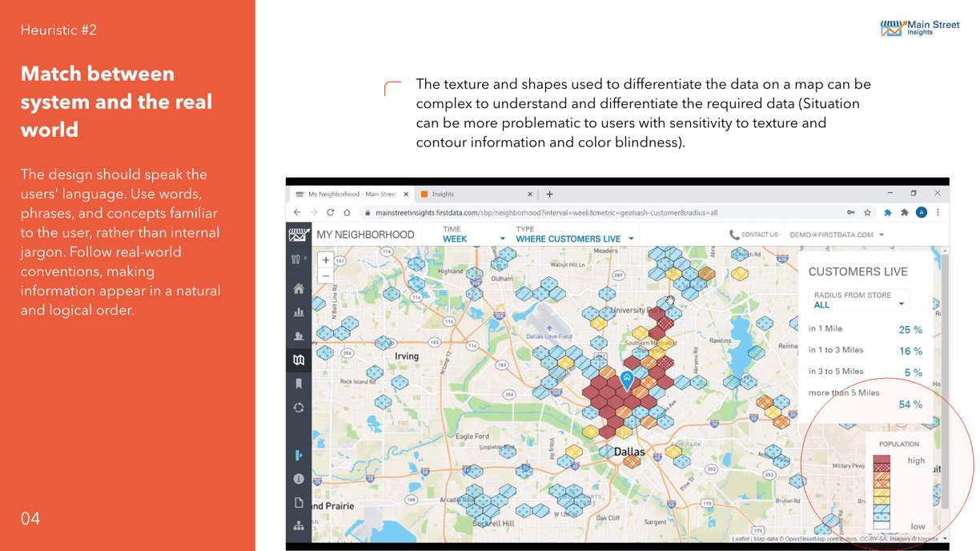Expand the TIME WEEK dropdown
The width and height of the screenshot is (980, 551).
[x=473, y=235]
